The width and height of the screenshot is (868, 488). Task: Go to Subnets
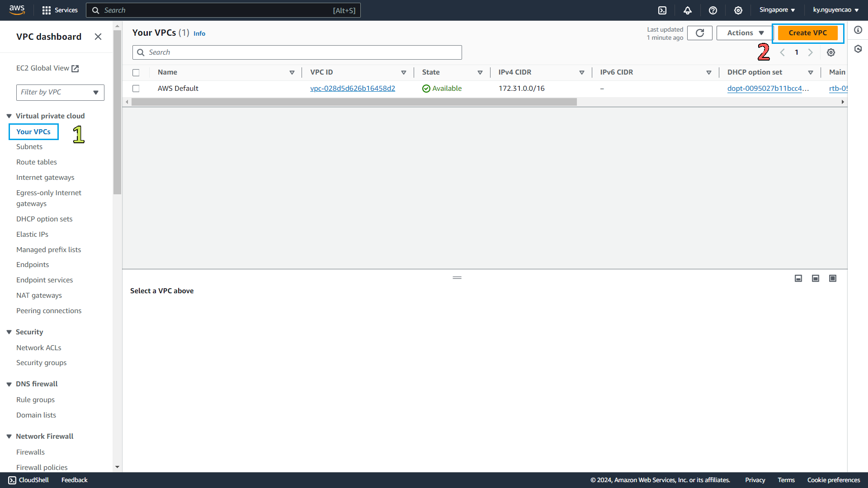(x=29, y=147)
